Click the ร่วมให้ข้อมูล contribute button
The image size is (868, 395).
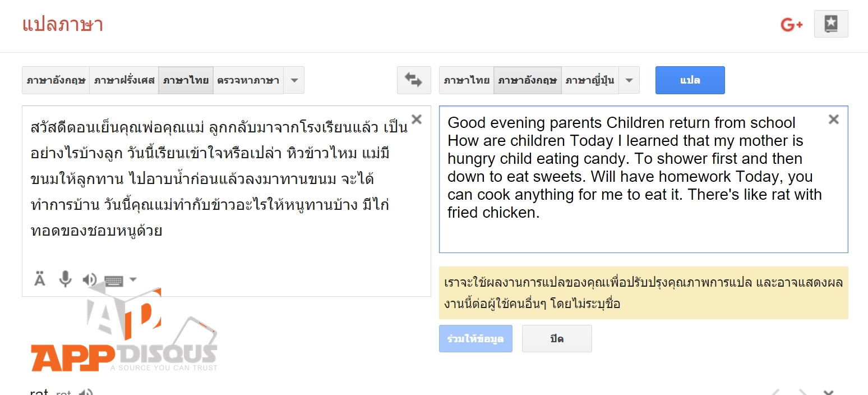[475, 338]
